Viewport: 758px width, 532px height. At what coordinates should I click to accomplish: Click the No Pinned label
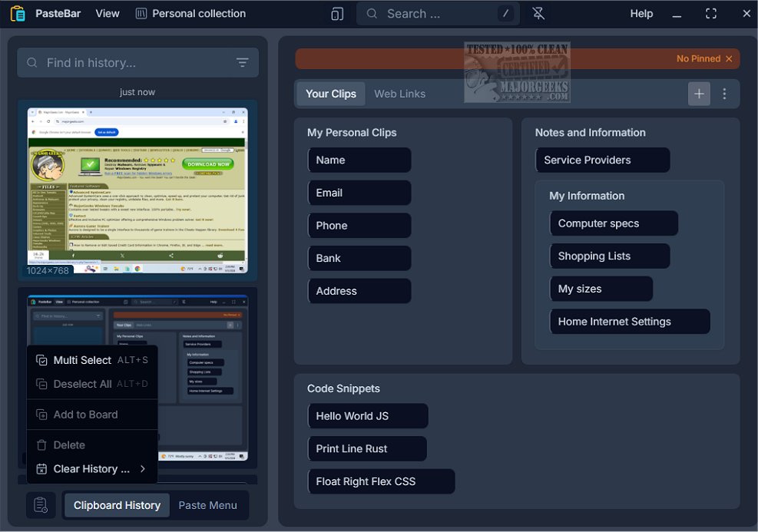click(x=698, y=58)
